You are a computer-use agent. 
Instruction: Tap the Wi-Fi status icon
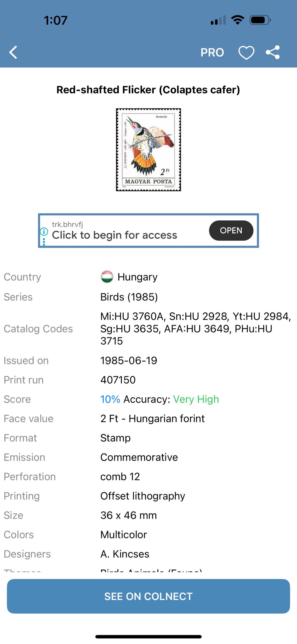[x=238, y=20]
